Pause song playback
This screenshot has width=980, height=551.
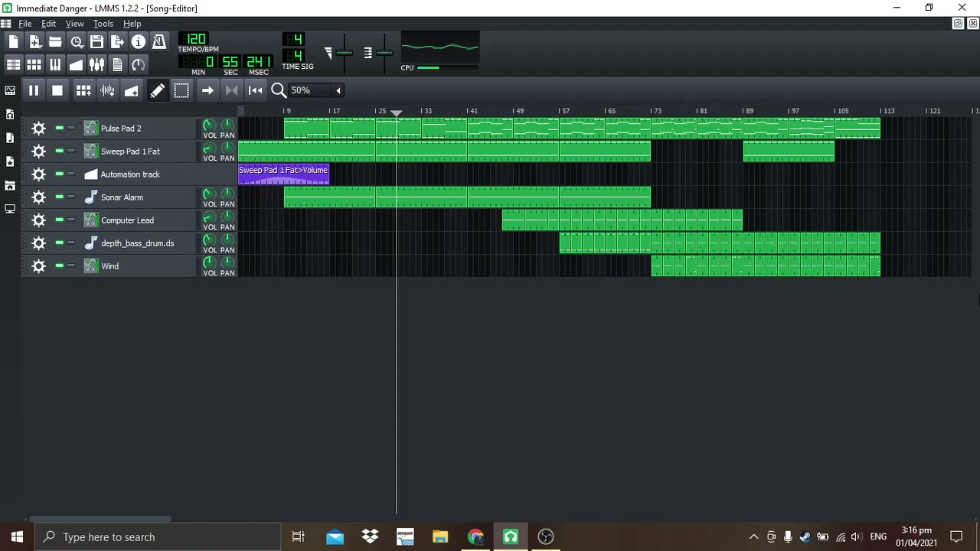point(34,90)
